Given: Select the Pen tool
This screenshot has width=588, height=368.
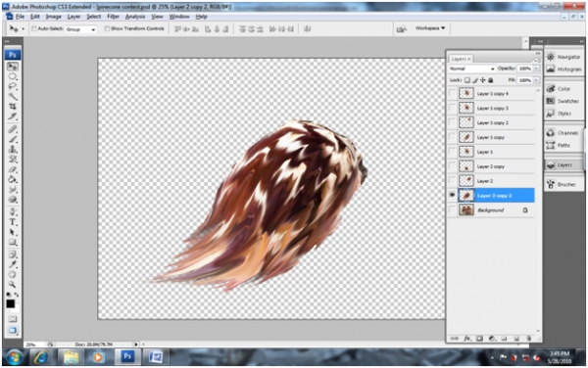Looking at the screenshot, I should pyautogui.click(x=13, y=211).
